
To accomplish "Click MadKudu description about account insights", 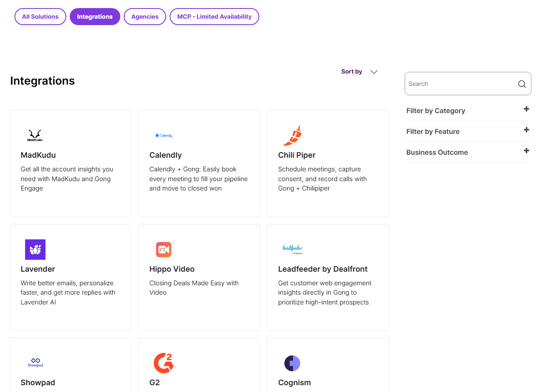I will click(x=67, y=179).
